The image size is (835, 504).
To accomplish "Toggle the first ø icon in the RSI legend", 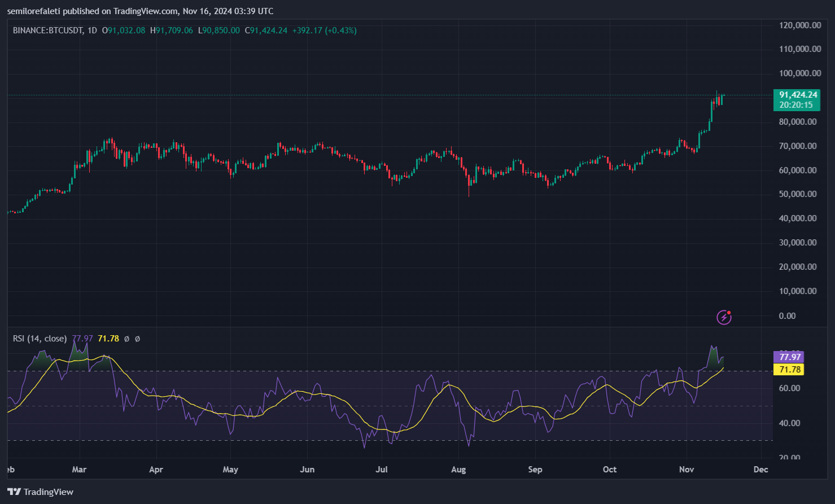I will 126,339.
